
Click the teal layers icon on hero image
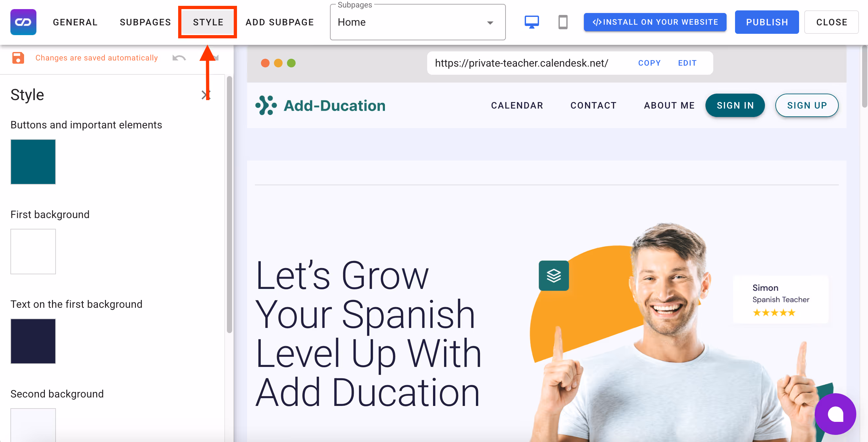[553, 276]
